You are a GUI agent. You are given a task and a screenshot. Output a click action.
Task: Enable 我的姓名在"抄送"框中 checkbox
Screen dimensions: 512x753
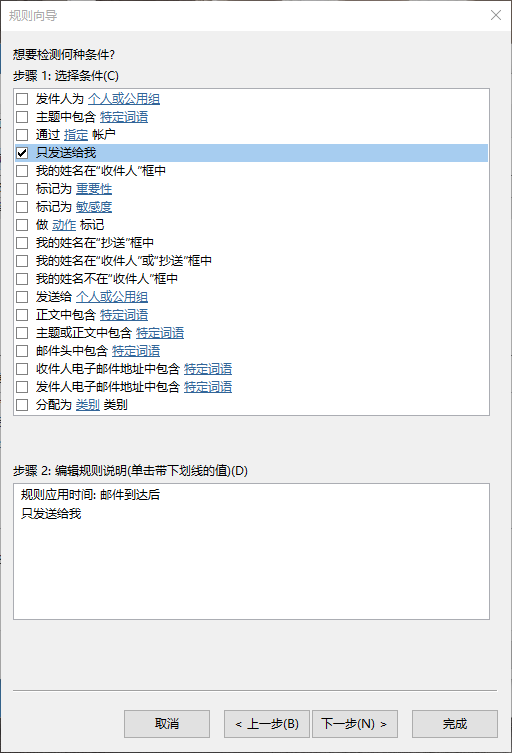point(22,243)
